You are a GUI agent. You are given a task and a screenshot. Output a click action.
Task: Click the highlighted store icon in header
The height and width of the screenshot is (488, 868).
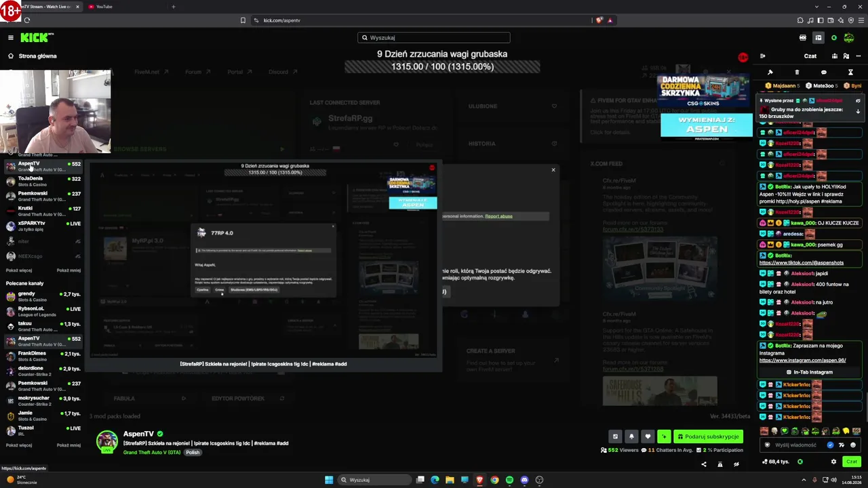coord(818,37)
